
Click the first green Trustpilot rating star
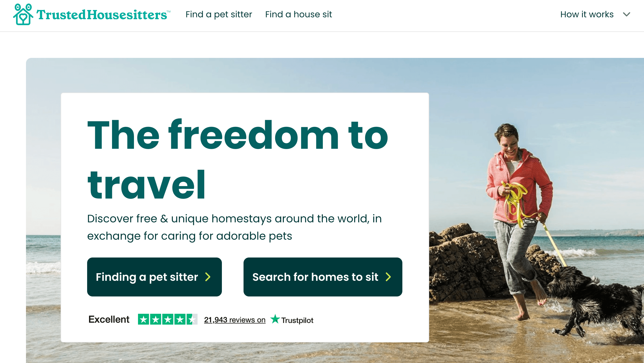(143, 319)
